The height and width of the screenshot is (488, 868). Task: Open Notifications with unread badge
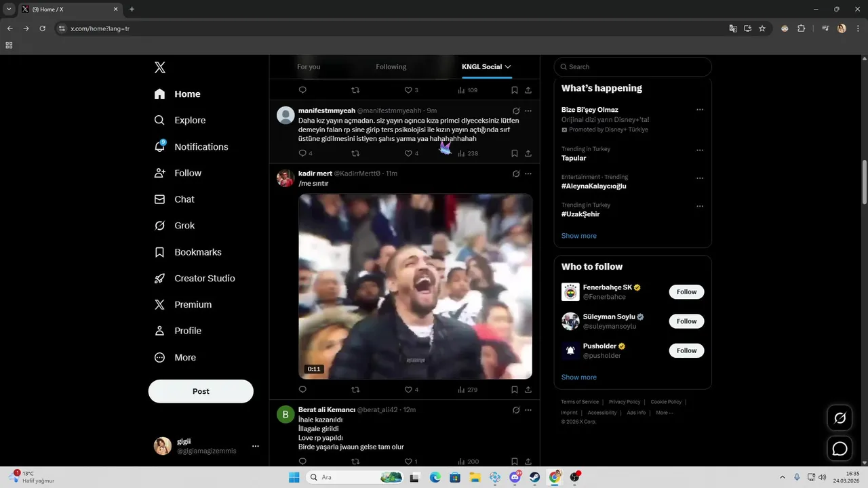point(191,146)
